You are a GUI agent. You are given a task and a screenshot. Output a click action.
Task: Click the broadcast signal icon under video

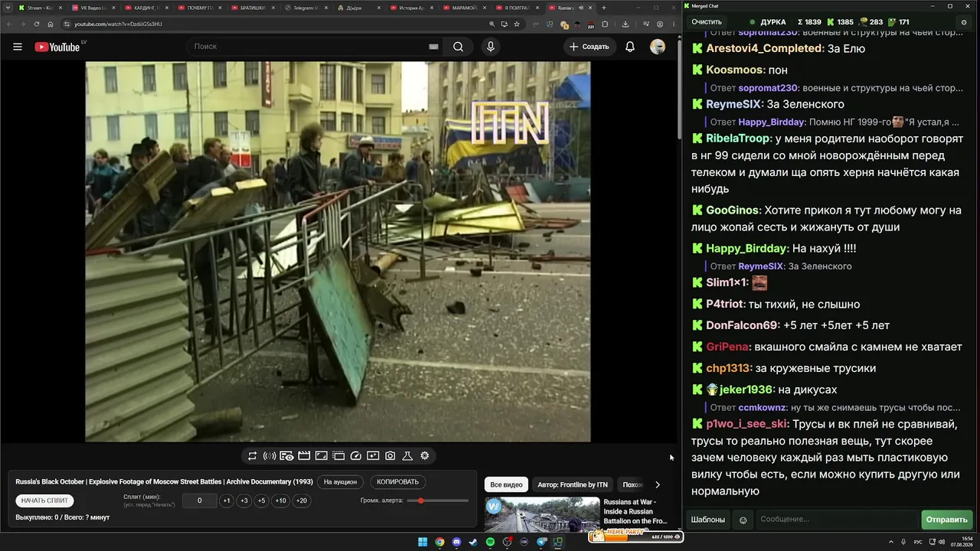coord(269,456)
